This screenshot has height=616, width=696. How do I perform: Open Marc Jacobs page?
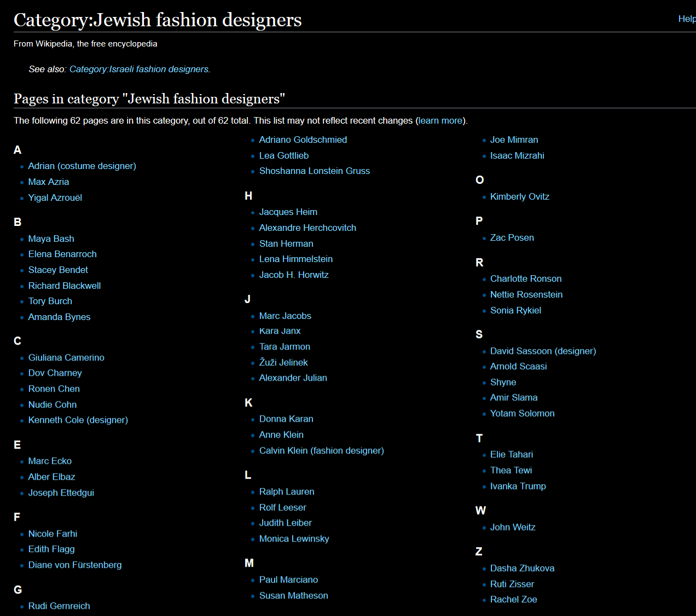[285, 316]
